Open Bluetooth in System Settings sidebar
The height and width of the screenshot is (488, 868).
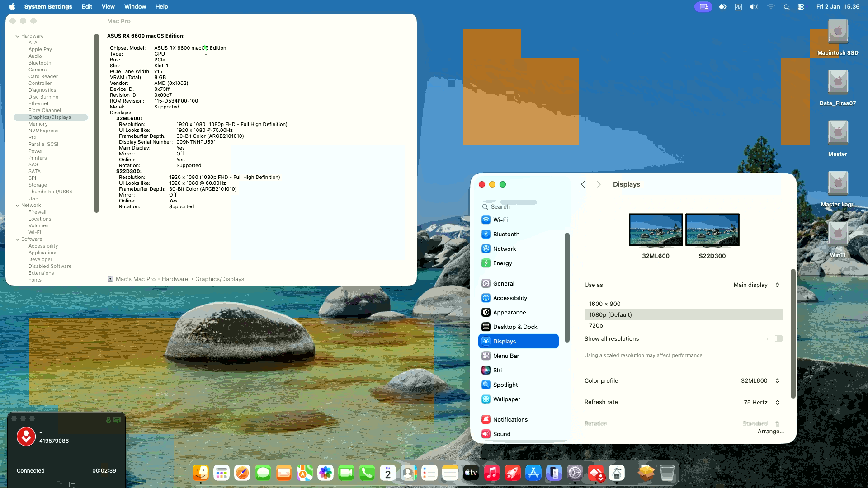[518, 234]
